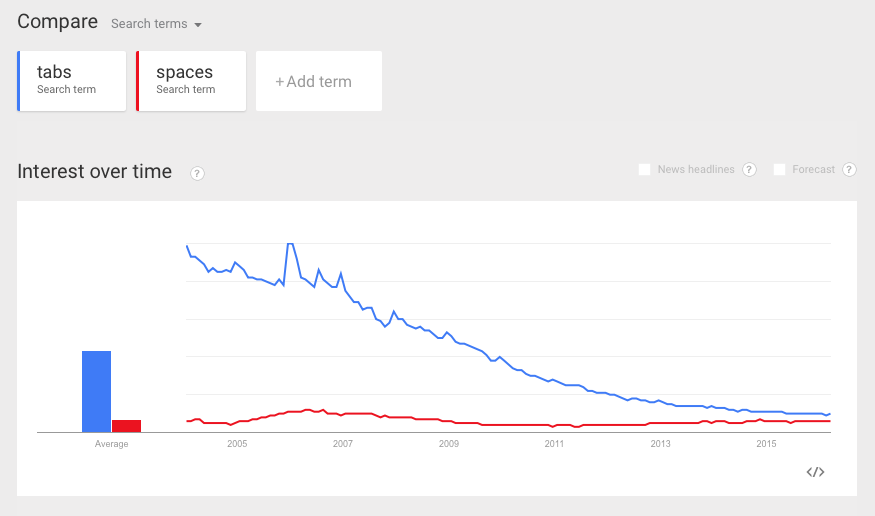Open the help icon next to Forecast
The width and height of the screenshot is (875, 516).
tap(849, 170)
